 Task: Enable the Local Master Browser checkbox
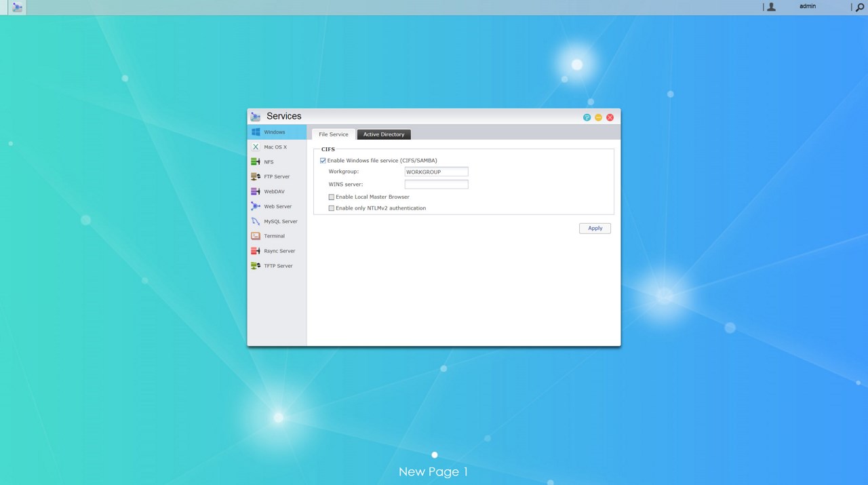tap(332, 197)
